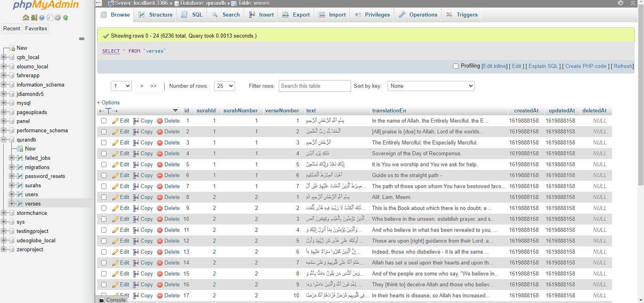
Task: Check the row checkbox for id 4
Action: pos(104,154)
